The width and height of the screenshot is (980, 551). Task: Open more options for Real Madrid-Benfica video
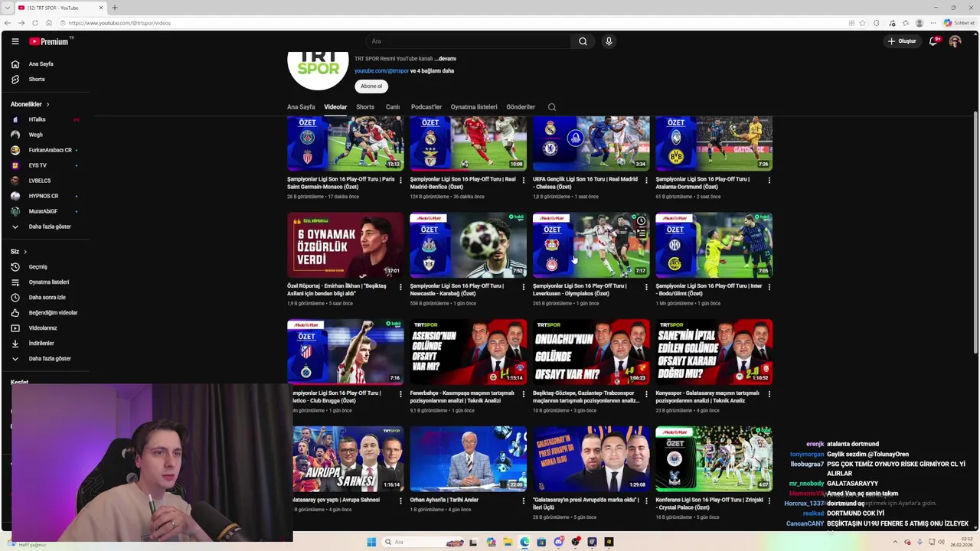click(523, 181)
